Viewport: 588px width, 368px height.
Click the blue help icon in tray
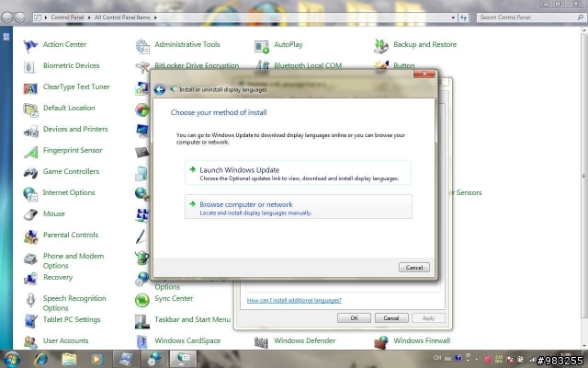coord(458,359)
